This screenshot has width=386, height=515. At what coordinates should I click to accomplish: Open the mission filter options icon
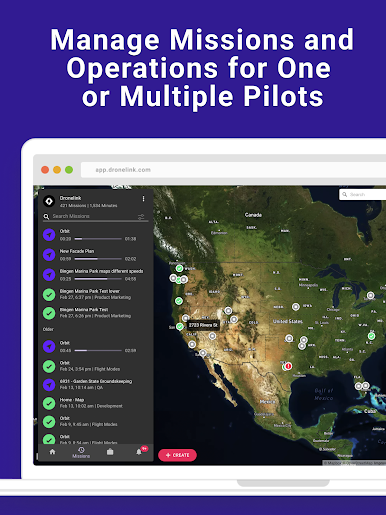coord(141,217)
